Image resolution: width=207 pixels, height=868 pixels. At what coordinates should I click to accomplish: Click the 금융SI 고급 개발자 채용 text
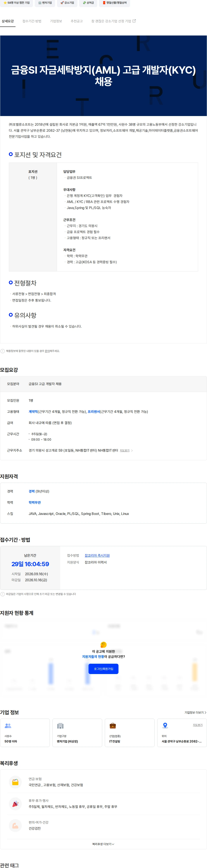click(x=45, y=384)
